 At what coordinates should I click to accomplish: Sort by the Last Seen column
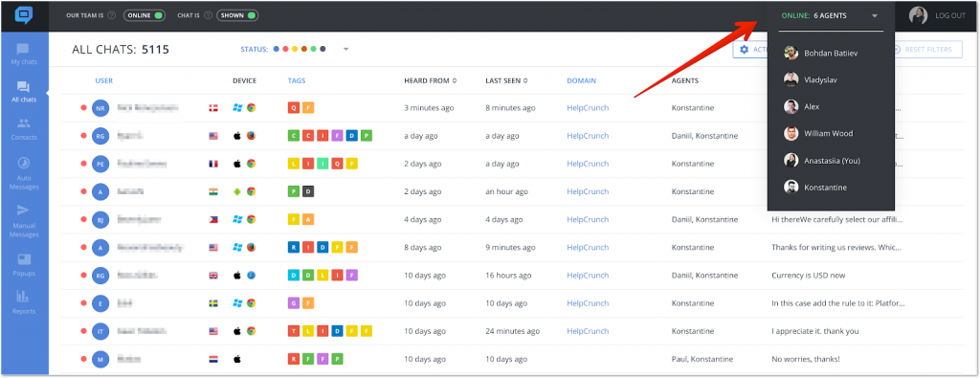coord(507,80)
